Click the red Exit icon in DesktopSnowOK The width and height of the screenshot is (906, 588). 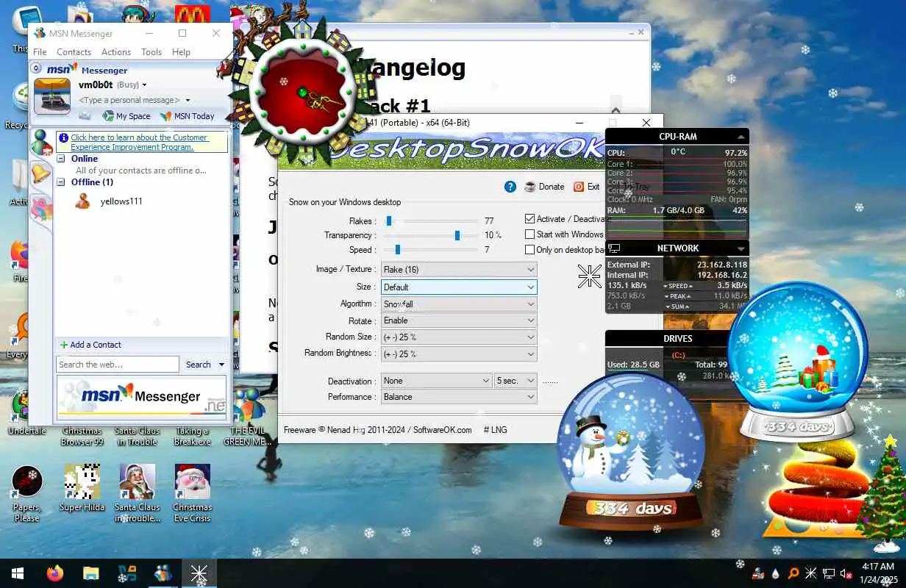click(579, 187)
